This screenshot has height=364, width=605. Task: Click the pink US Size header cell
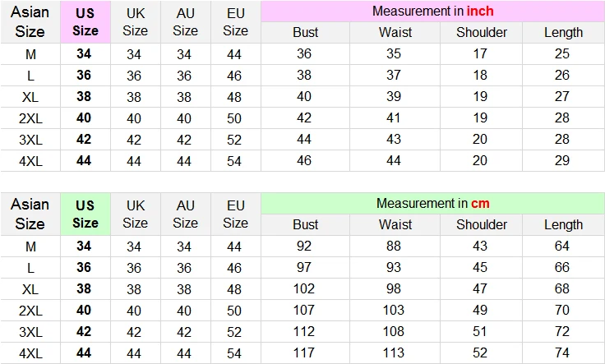(x=85, y=22)
